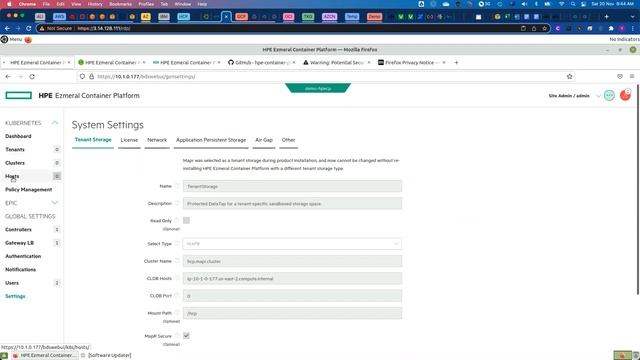Viewport: 640px width, 360px height.
Task: Open the Select Type dropdown
Action: 292,244
